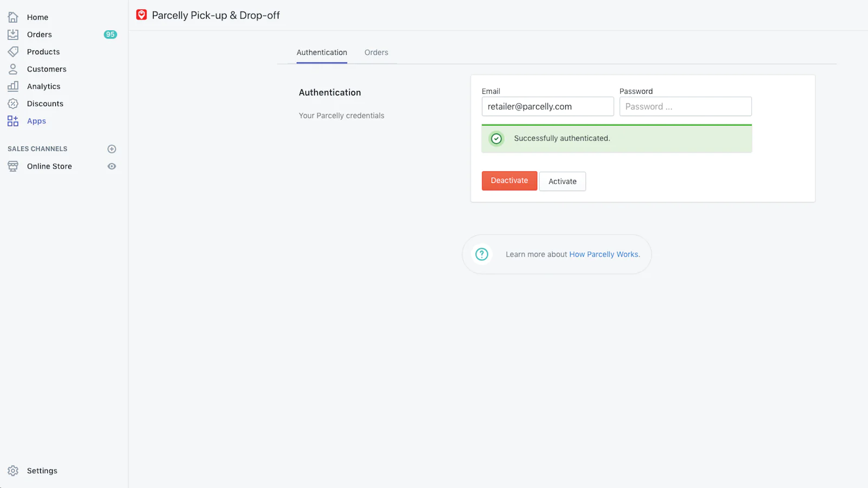The height and width of the screenshot is (488, 868).
Task: Open the How Parcelly Works link
Action: click(604, 254)
